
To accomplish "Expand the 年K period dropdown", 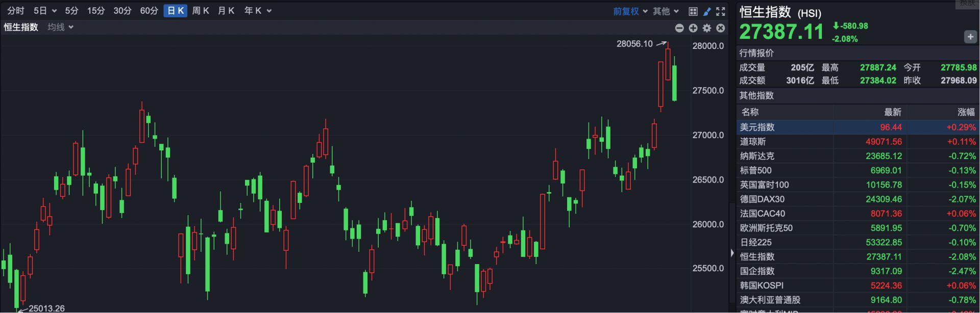I will 258,11.
